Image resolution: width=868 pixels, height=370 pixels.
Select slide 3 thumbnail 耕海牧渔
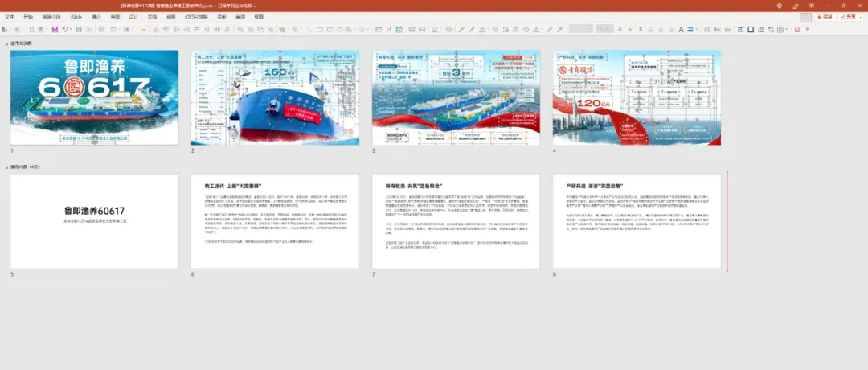pos(457,97)
